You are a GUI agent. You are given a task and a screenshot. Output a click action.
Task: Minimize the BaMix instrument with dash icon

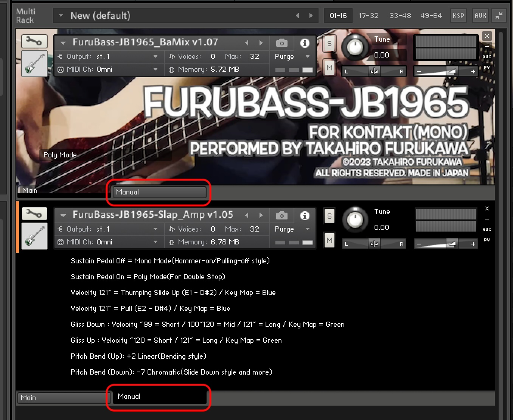pos(487,47)
